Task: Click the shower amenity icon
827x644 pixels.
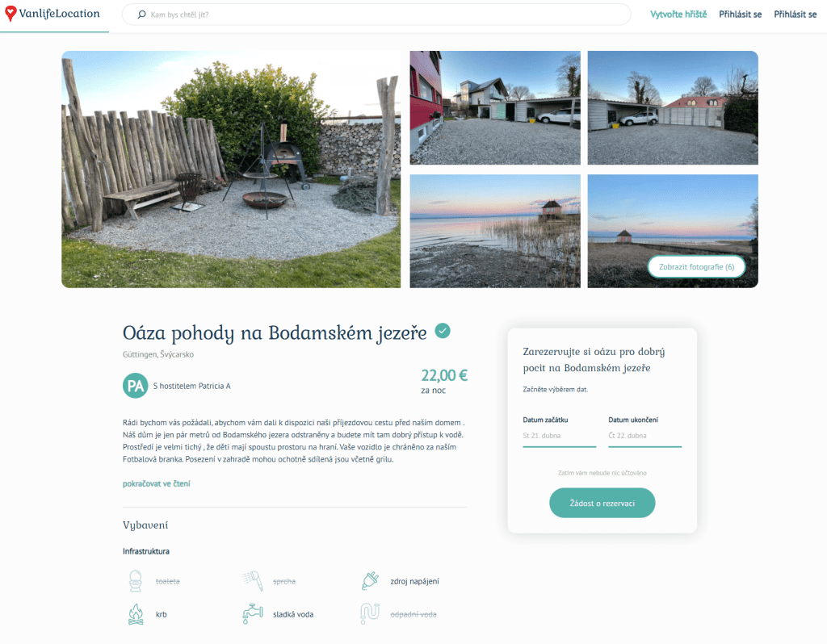Action: (253, 581)
